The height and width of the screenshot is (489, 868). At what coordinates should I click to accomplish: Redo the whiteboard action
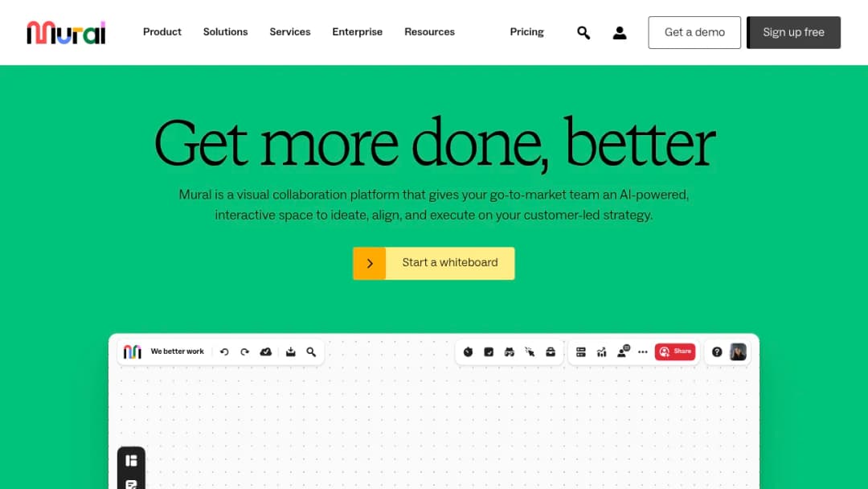244,351
